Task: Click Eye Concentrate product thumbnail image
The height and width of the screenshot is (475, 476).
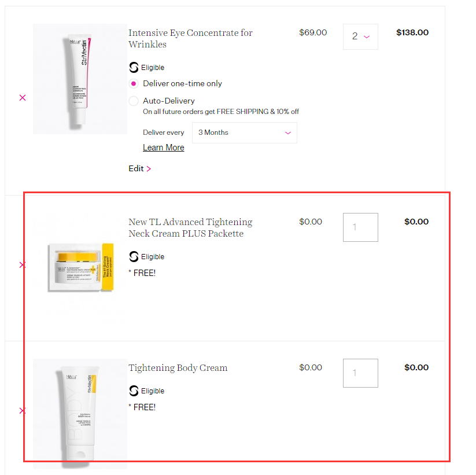Action: point(80,79)
